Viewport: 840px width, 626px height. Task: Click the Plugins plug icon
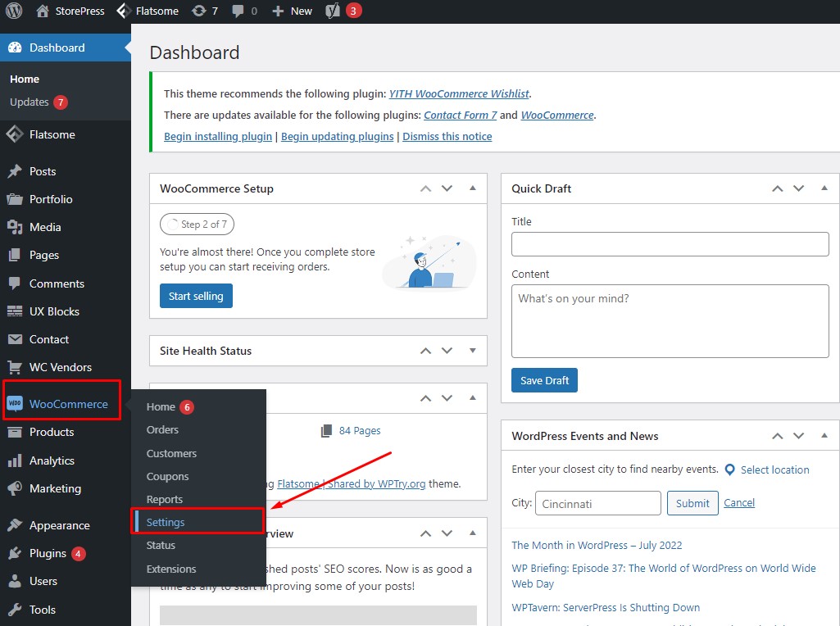click(x=15, y=553)
